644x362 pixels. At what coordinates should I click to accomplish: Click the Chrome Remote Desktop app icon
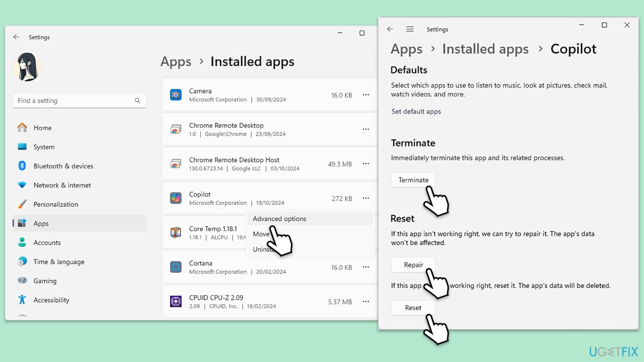click(176, 129)
